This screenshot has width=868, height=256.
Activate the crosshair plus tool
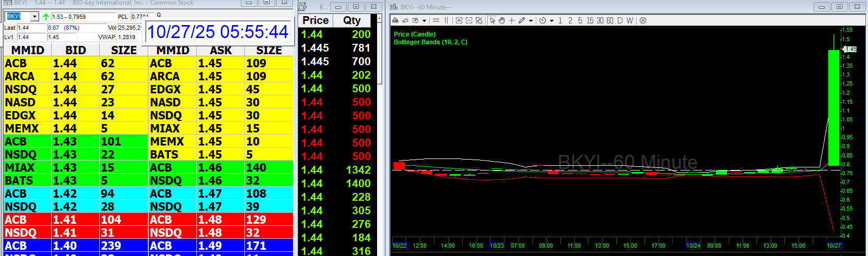[x=512, y=20]
